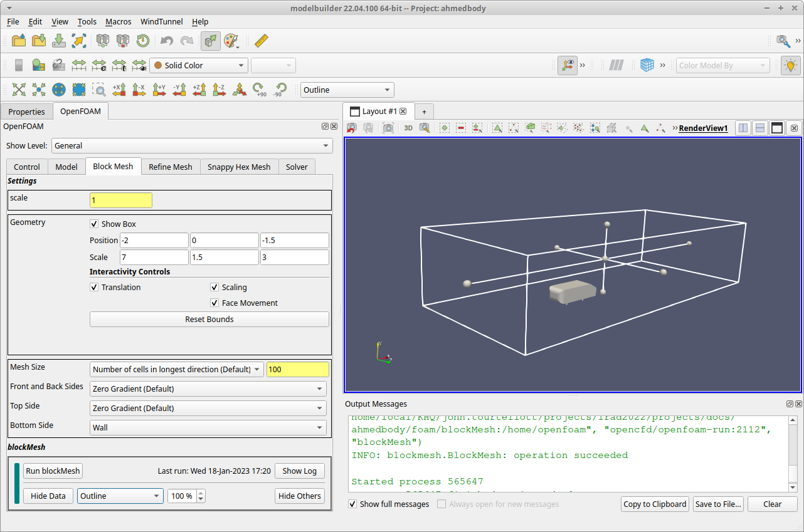This screenshot has width=804, height=532.
Task: Open the Outline representation dropdown in toolbar
Action: point(347,90)
